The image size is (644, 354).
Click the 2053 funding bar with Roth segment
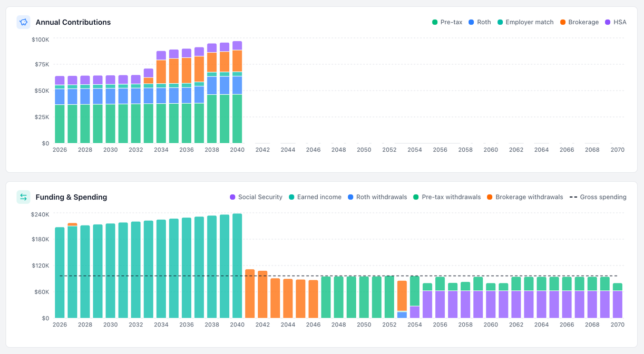click(402, 299)
